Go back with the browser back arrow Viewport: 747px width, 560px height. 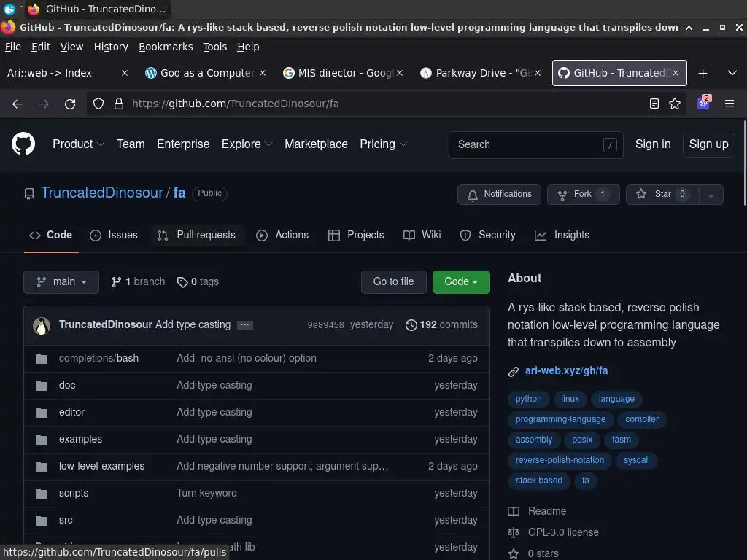(x=18, y=104)
